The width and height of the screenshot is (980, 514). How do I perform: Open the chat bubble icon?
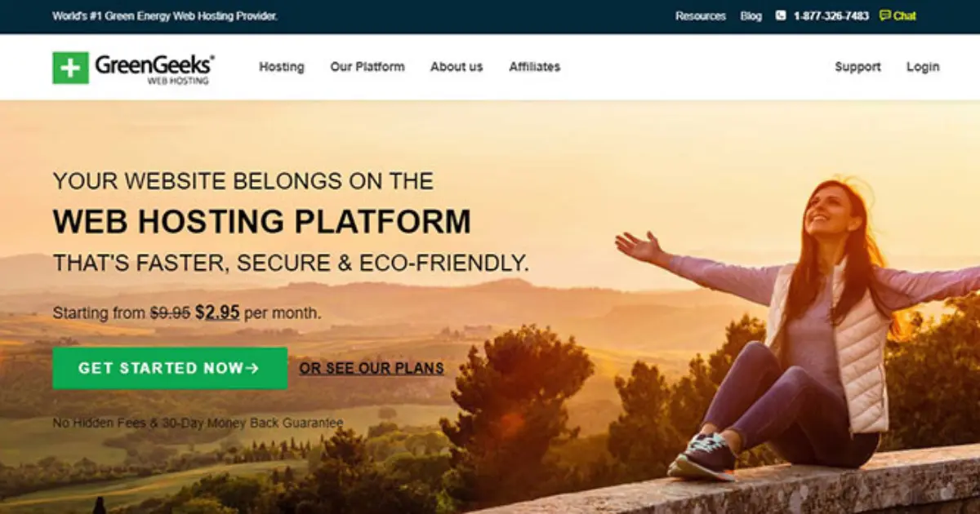884,16
